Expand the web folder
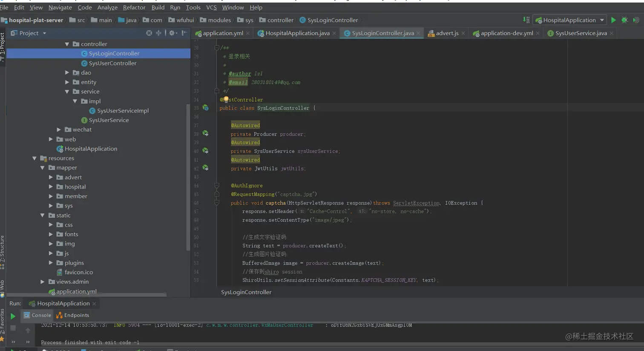 pos(51,139)
